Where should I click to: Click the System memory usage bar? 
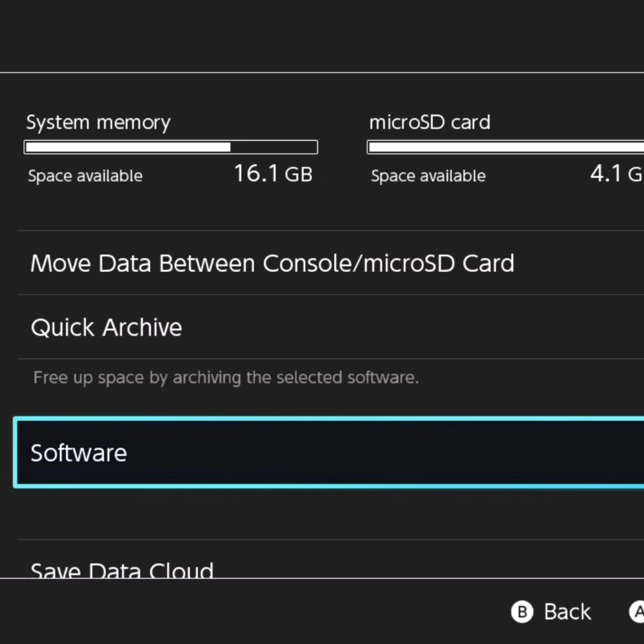pos(170,147)
